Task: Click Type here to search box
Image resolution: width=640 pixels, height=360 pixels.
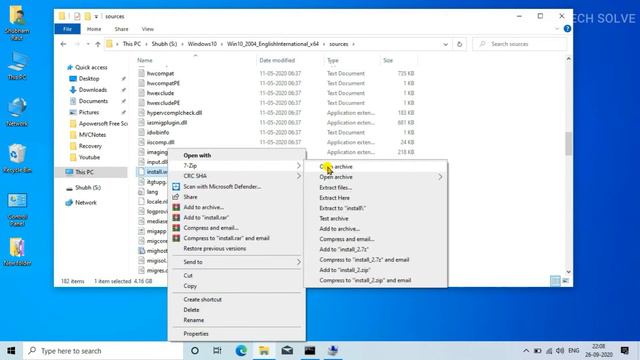Action: point(103,351)
